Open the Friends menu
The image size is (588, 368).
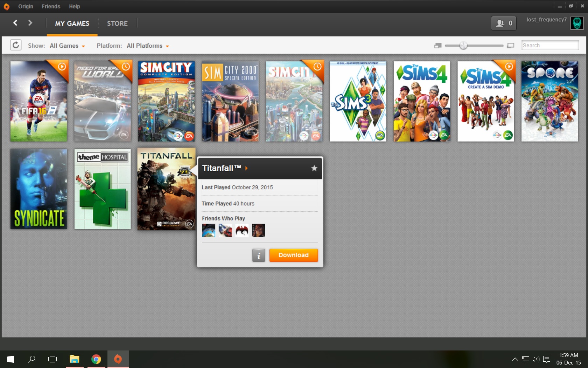click(51, 6)
